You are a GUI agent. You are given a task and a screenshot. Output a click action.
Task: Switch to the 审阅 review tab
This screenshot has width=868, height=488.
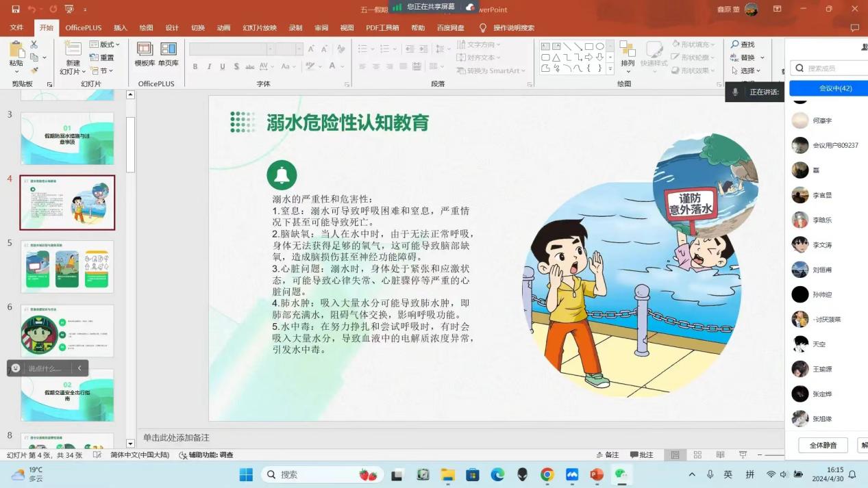pos(321,28)
